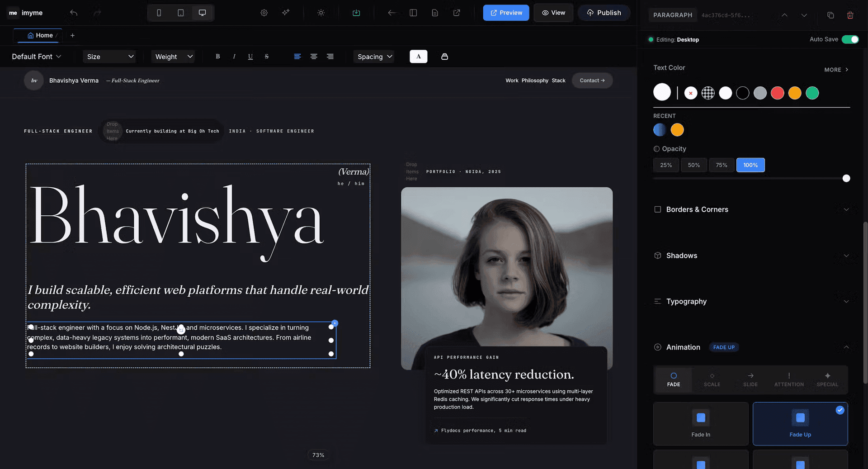The width and height of the screenshot is (868, 469).
Task: Set opacity to 100%
Action: (750, 165)
